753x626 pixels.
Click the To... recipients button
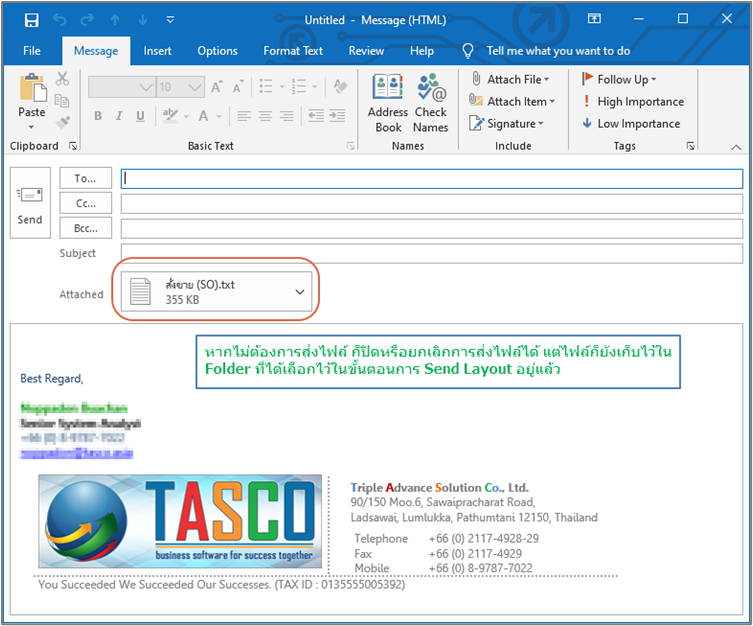coord(86,178)
